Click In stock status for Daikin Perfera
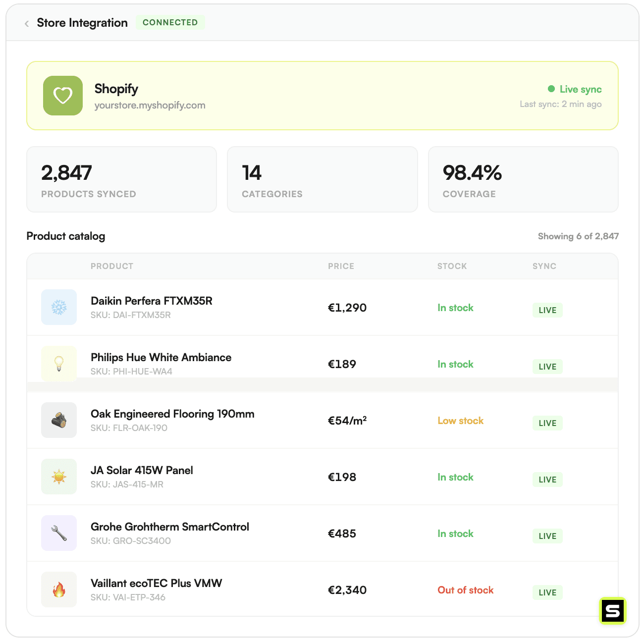Screen dimensions: 644x644 (455, 308)
